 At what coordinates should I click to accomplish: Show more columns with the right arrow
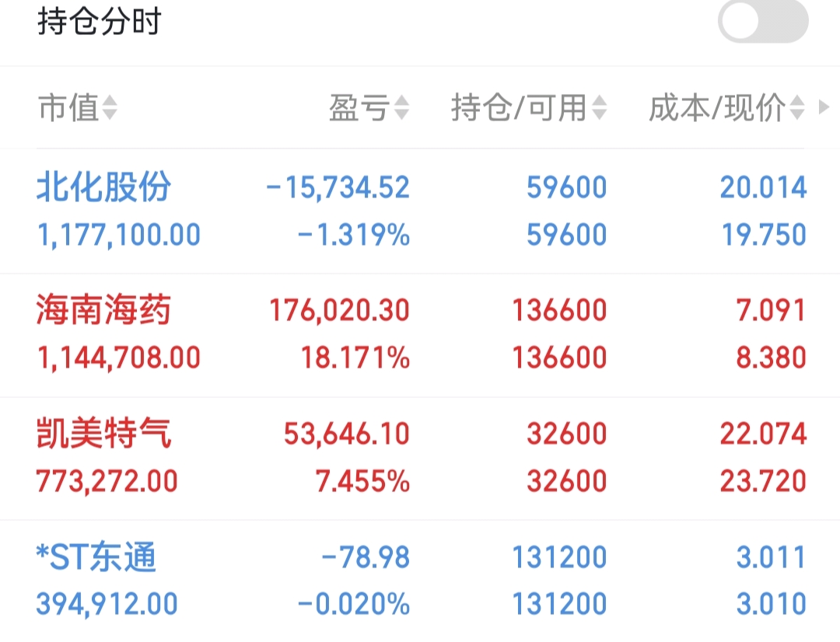(824, 107)
